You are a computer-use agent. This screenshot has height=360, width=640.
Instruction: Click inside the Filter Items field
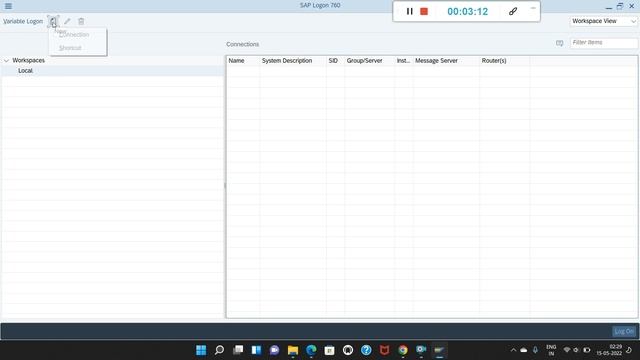point(604,42)
